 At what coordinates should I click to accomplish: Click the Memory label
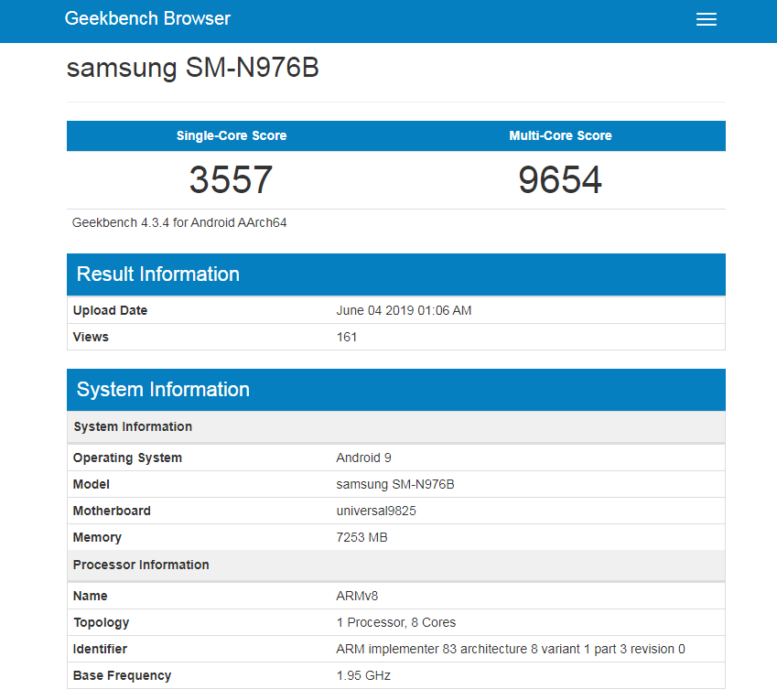coord(97,537)
